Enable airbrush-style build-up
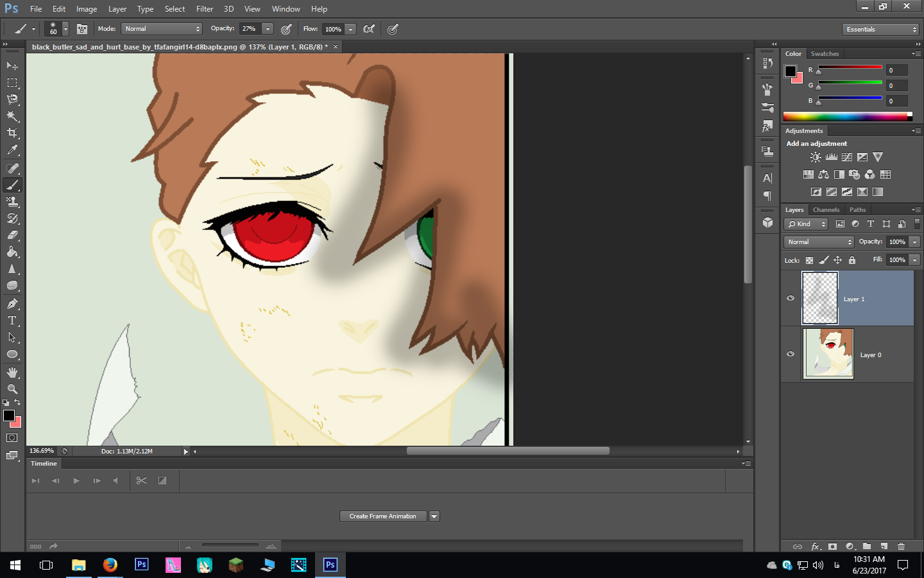Image resolution: width=924 pixels, height=578 pixels. [369, 29]
